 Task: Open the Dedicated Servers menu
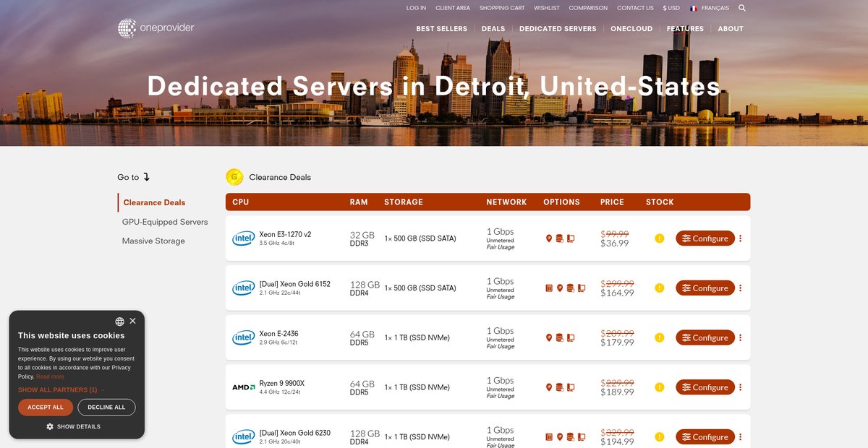pos(558,29)
